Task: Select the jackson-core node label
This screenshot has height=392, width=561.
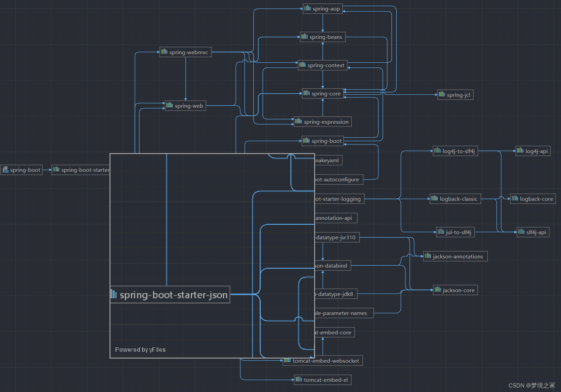Action: (x=459, y=290)
